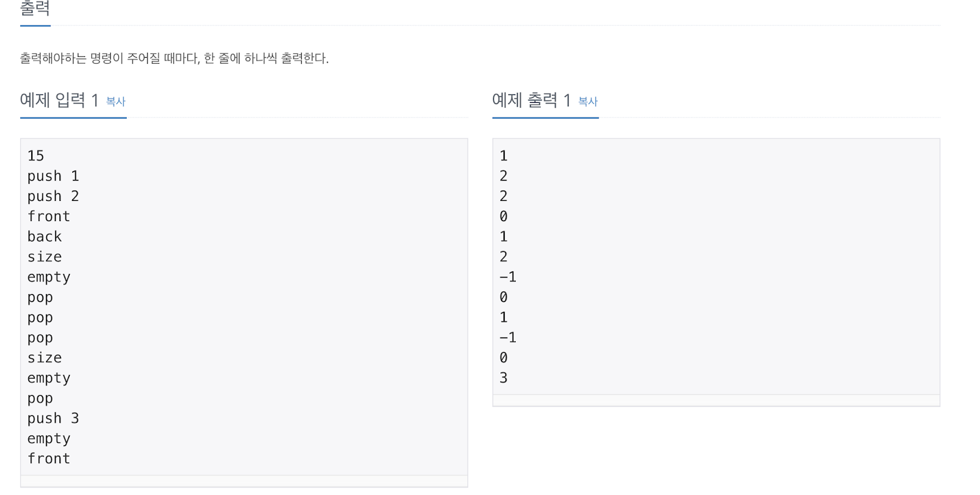Copy sample output 1 using 복사 link
Screen dimensions: 980x495
pos(588,102)
